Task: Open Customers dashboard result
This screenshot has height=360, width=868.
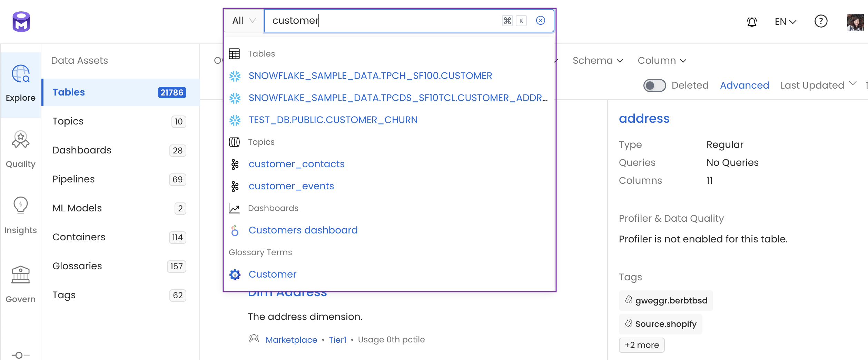Action: [x=303, y=230]
